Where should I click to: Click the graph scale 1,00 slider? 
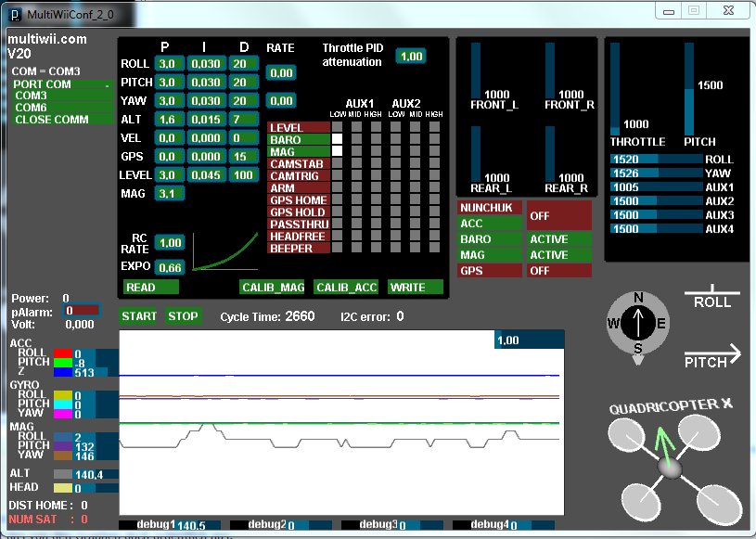click(530, 340)
